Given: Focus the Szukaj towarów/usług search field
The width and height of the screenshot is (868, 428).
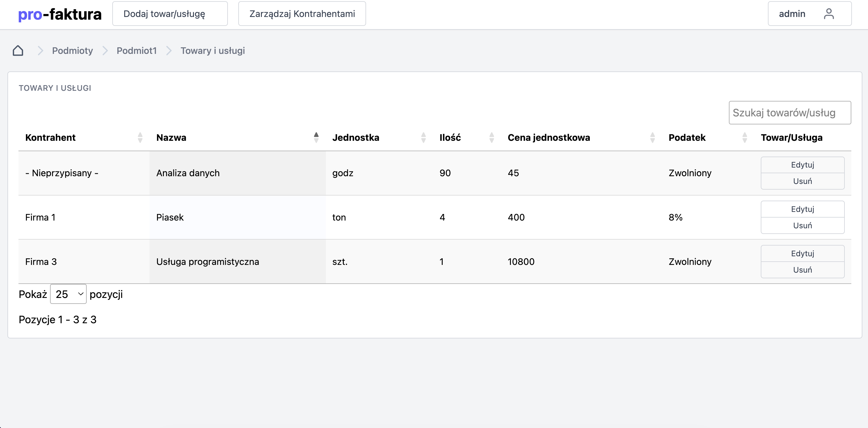Looking at the screenshot, I should (x=790, y=113).
